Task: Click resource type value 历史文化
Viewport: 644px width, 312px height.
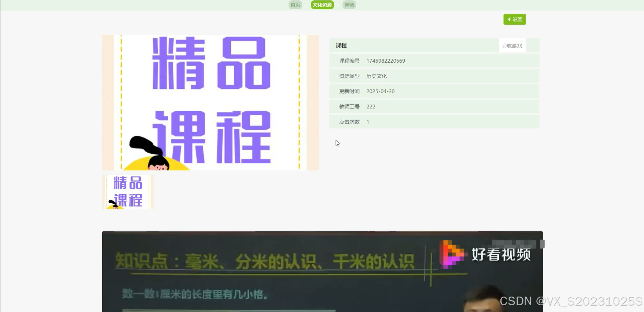Action: [376, 76]
